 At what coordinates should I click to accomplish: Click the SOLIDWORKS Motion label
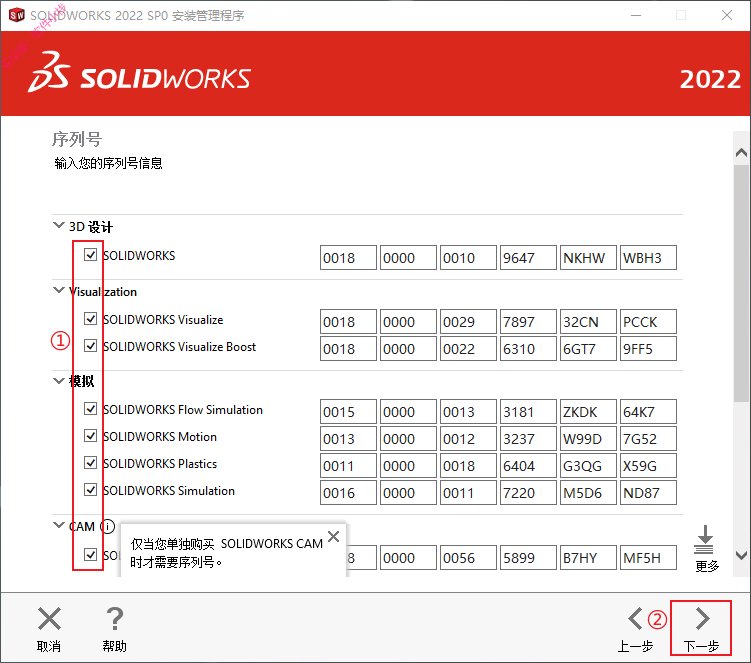tap(160, 436)
